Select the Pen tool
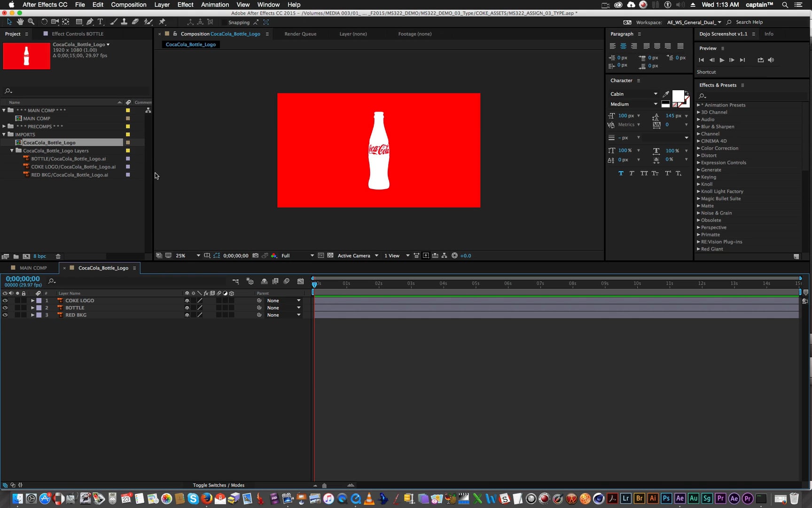The image size is (812, 508). 90,22
